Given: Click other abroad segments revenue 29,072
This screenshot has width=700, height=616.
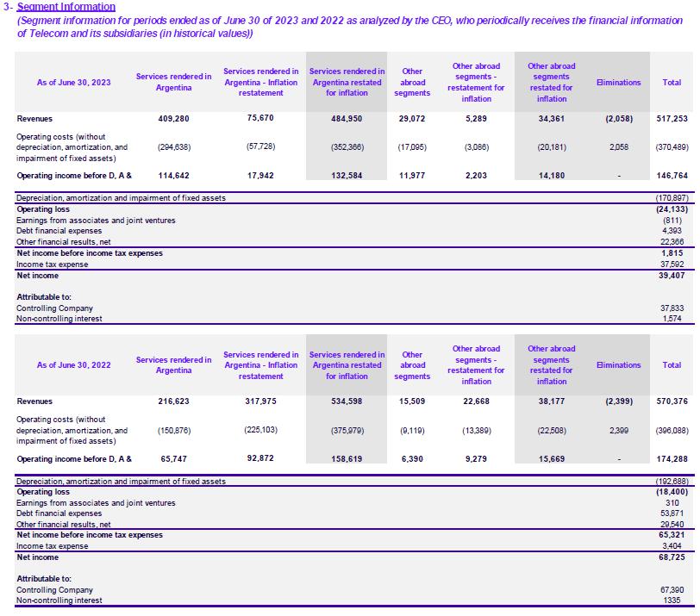Looking at the screenshot, I should tap(412, 119).
